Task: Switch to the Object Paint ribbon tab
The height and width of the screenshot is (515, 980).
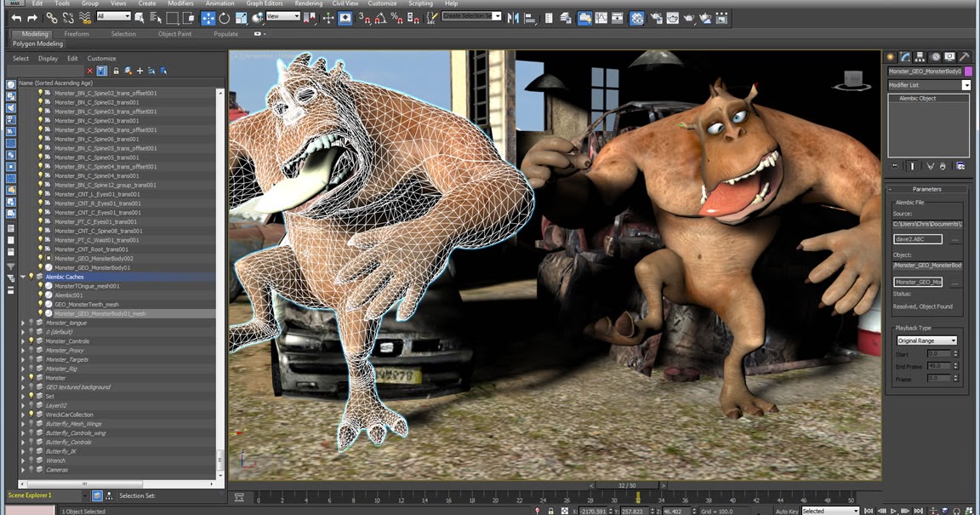Action: pyautogui.click(x=175, y=34)
